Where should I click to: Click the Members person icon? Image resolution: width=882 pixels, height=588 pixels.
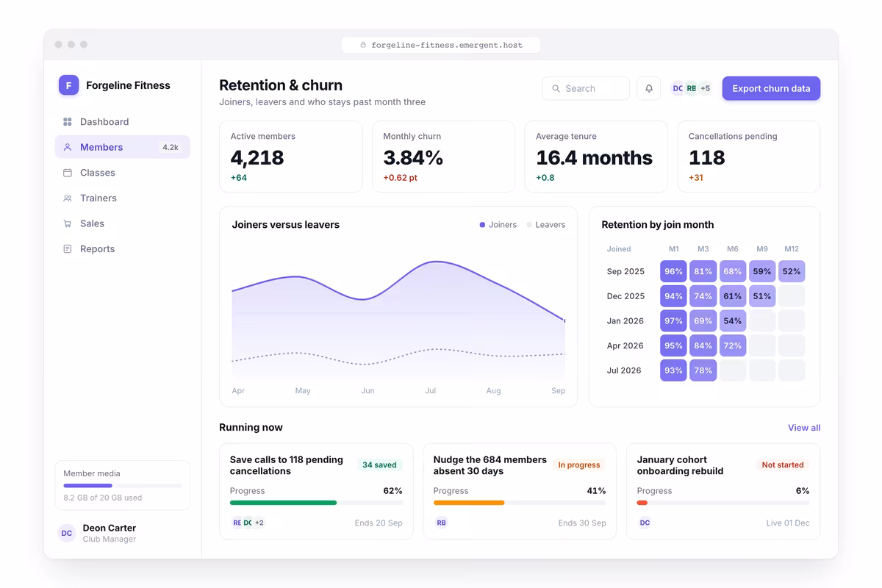pyautogui.click(x=68, y=147)
